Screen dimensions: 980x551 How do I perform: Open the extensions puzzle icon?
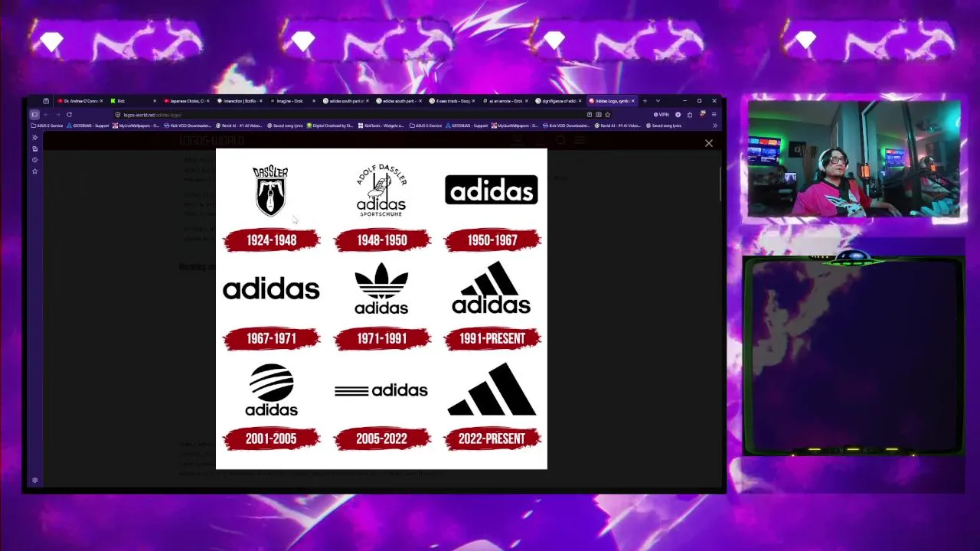(x=689, y=115)
